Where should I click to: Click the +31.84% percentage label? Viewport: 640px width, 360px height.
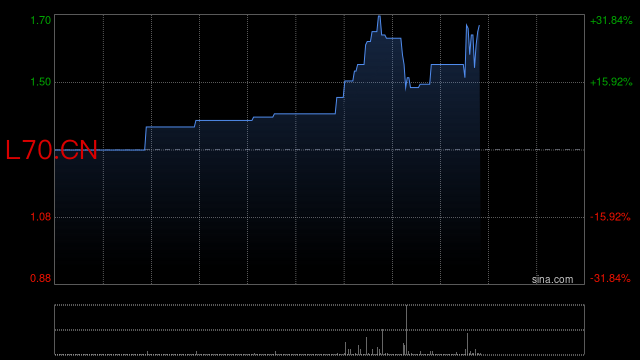pos(611,20)
